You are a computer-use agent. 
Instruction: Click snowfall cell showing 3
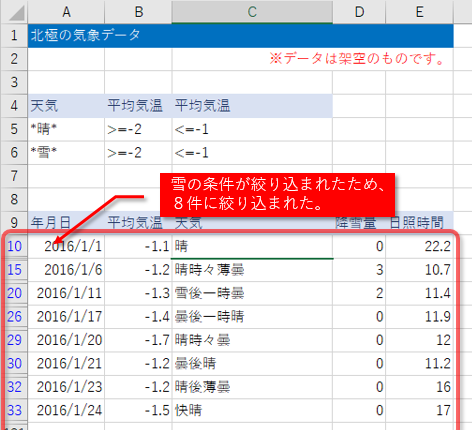point(359,270)
